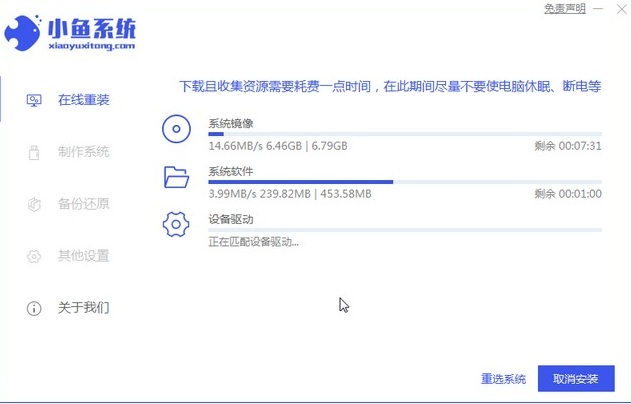Click the 设备驱动 gear icon
631x404 pixels.
tap(176, 224)
